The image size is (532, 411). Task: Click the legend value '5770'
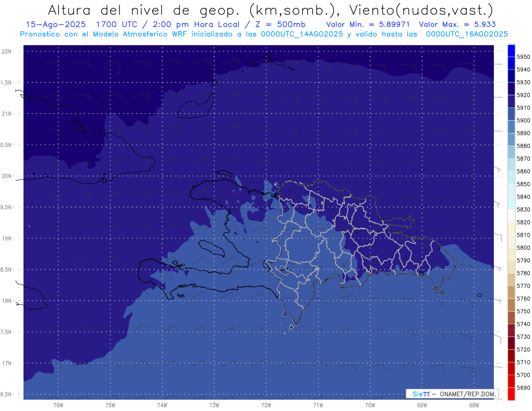tap(523, 286)
